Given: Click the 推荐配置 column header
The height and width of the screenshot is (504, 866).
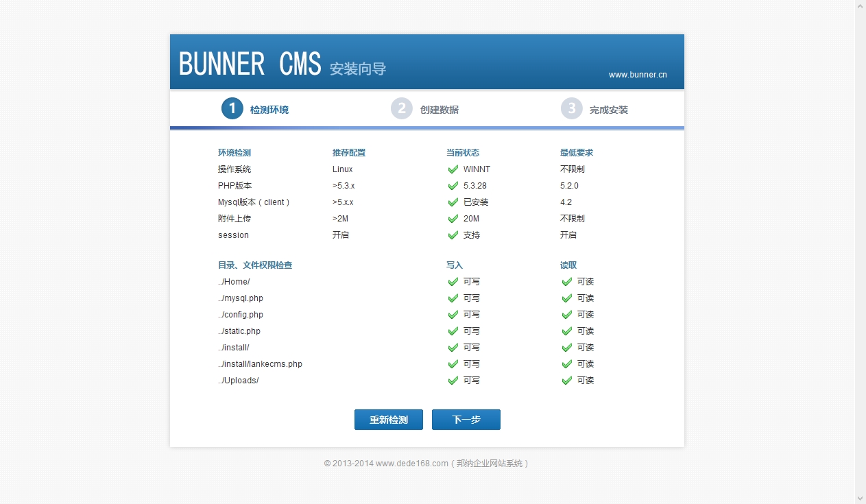Looking at the screenshot, I should click(x=349, y=153).
